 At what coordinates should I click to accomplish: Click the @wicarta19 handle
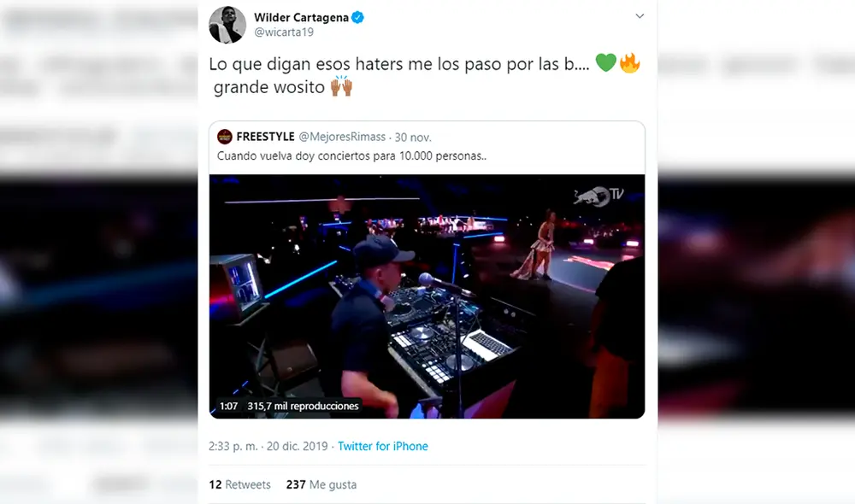[x=284, y=33]
